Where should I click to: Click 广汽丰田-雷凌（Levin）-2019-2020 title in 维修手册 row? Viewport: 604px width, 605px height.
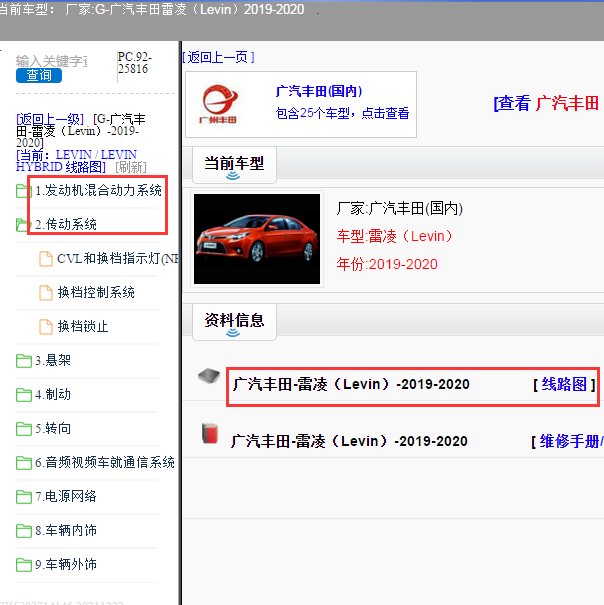[349, 441]
